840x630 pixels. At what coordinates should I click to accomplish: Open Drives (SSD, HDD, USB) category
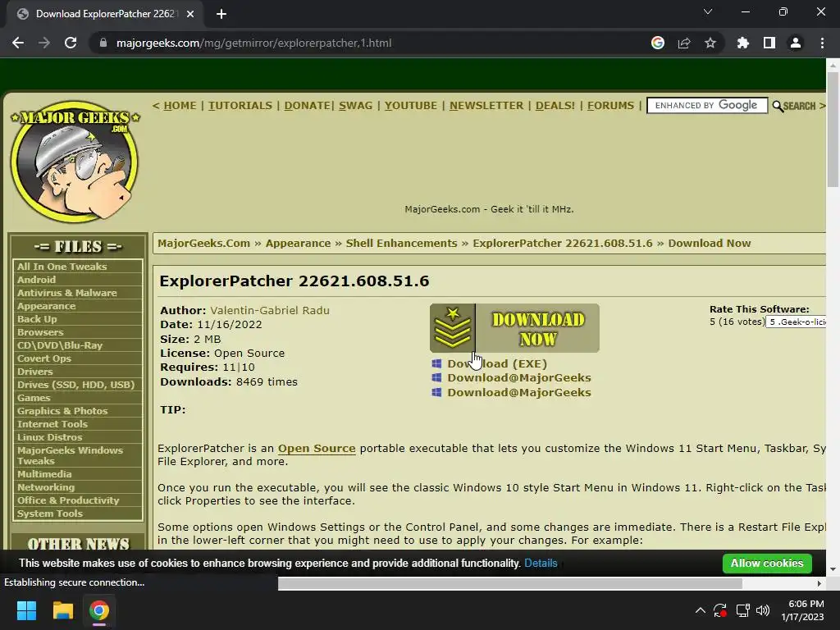[x=76, y=385]
